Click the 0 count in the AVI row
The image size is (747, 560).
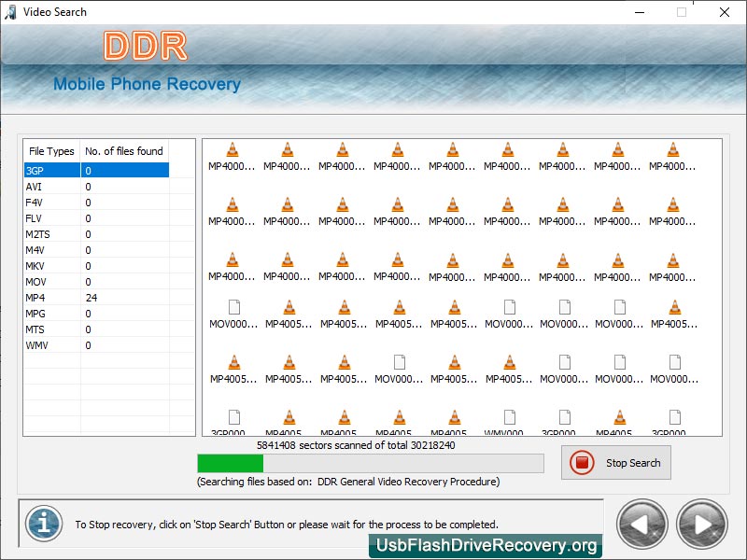[88, 187]
